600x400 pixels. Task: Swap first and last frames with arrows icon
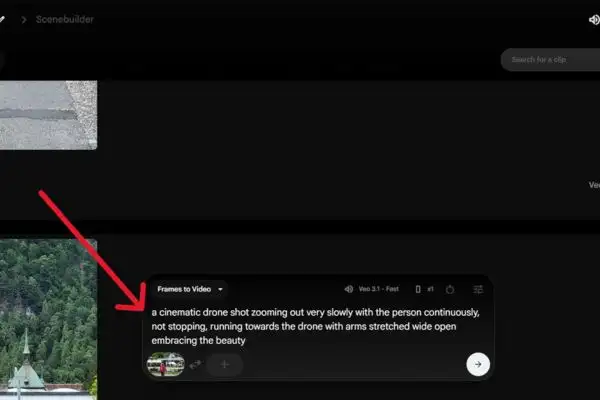[x=195, y=364]
